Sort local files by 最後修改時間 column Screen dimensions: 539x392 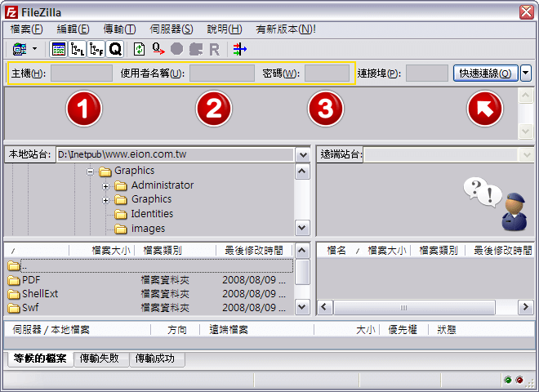[254, 251]
